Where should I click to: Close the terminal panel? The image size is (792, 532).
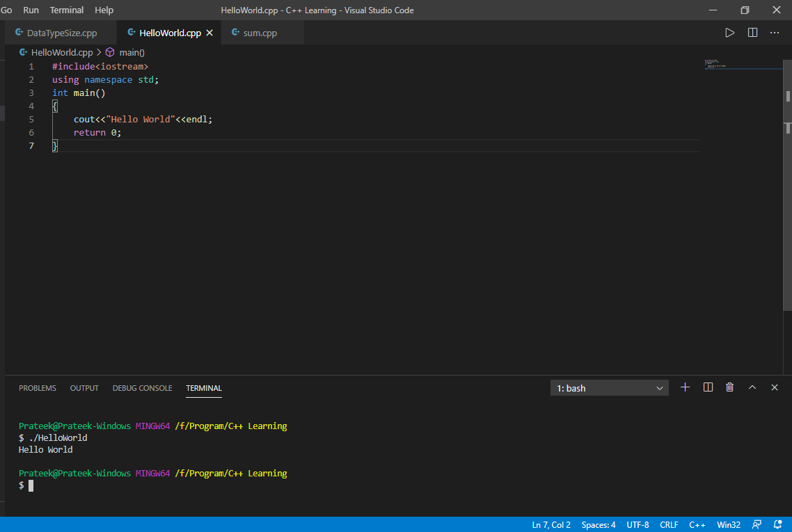click(775, 387)
